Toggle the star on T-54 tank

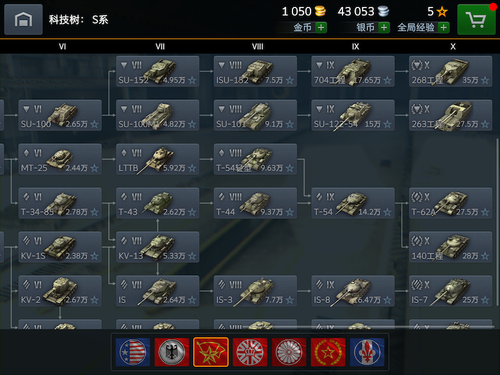387,212
